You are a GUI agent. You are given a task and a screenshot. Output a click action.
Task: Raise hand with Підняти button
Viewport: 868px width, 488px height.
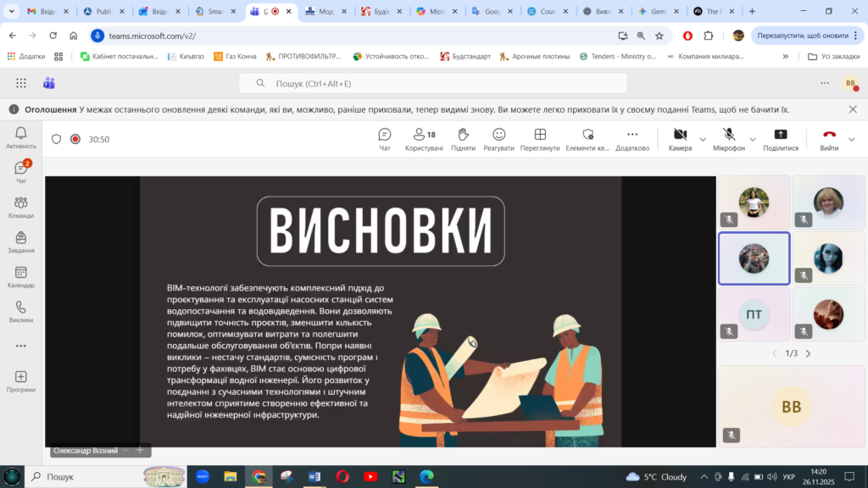point(463,139)
